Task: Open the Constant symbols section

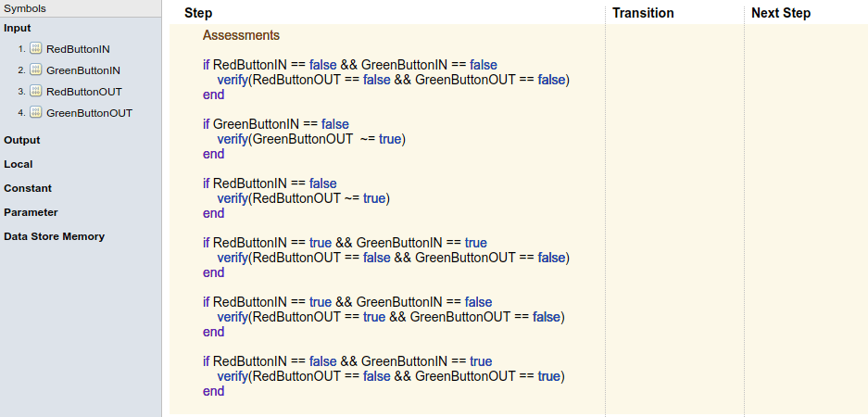Action: pos(28,188)
